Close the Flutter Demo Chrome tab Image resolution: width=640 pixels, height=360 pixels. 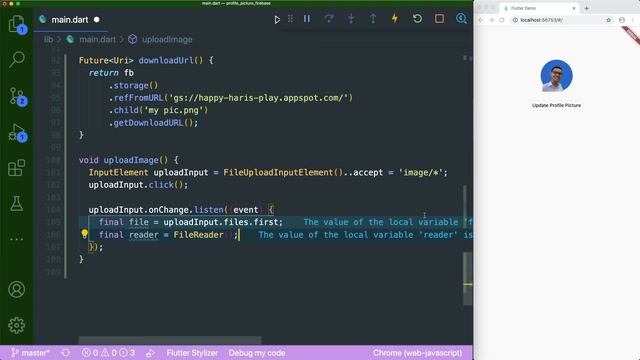574,8
